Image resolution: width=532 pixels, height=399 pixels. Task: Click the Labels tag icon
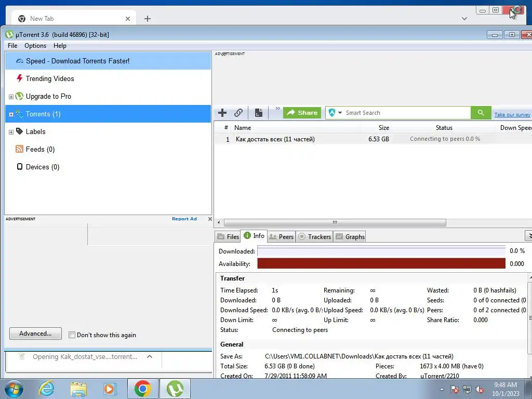(x=19, y=131)
